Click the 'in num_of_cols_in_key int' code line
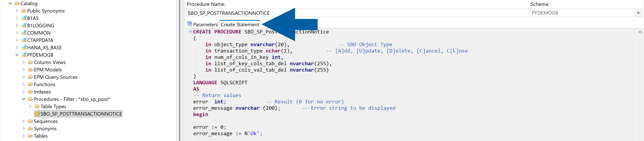This screenshot has width=644, height=141. tap(244, 57)
